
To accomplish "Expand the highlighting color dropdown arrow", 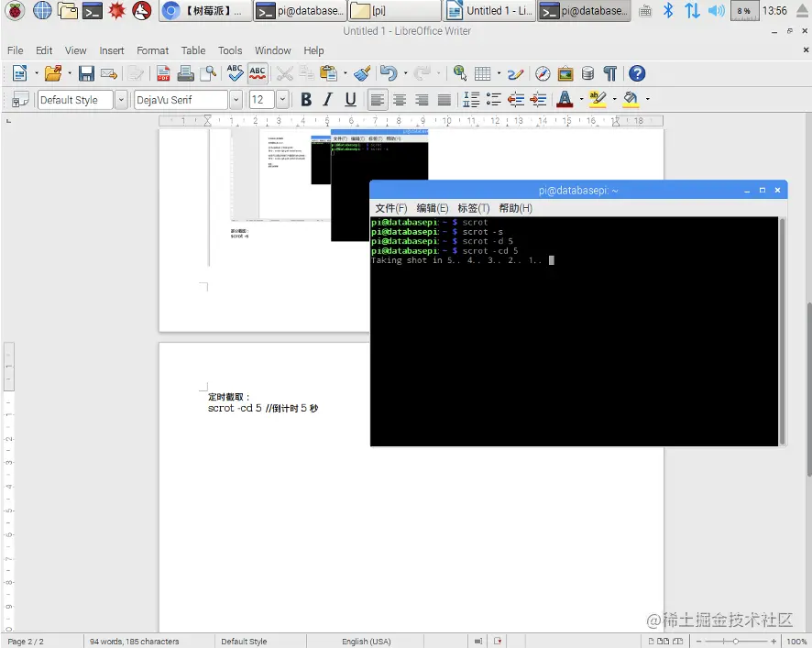I will click(x=614, y=100).
